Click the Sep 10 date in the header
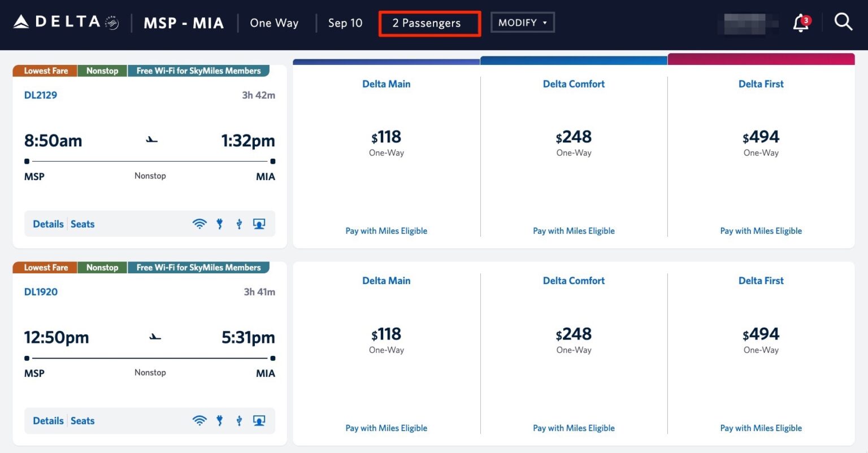 (x=345, y=23)
